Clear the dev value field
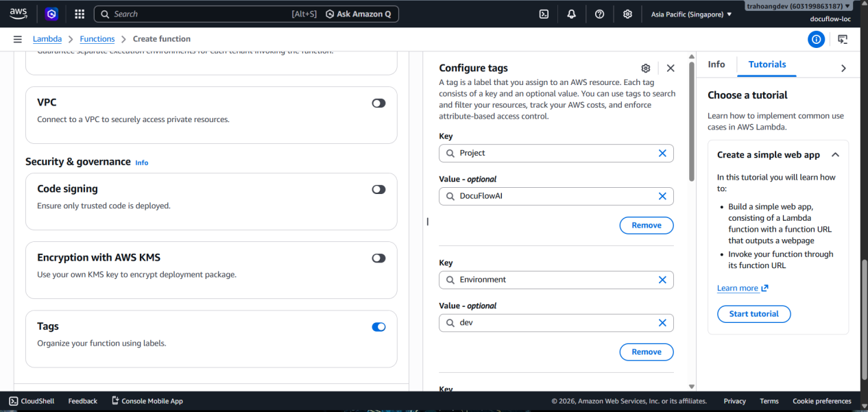The height and width of the screenshot is (412, 868). pyautogui.click(x=662, y=323)
